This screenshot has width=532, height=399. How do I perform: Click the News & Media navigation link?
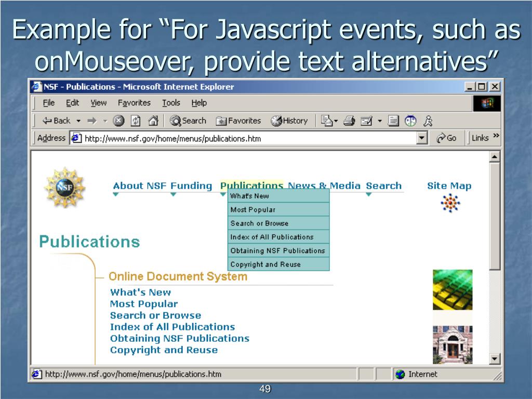pyautogui.click(x=324, y=186)
